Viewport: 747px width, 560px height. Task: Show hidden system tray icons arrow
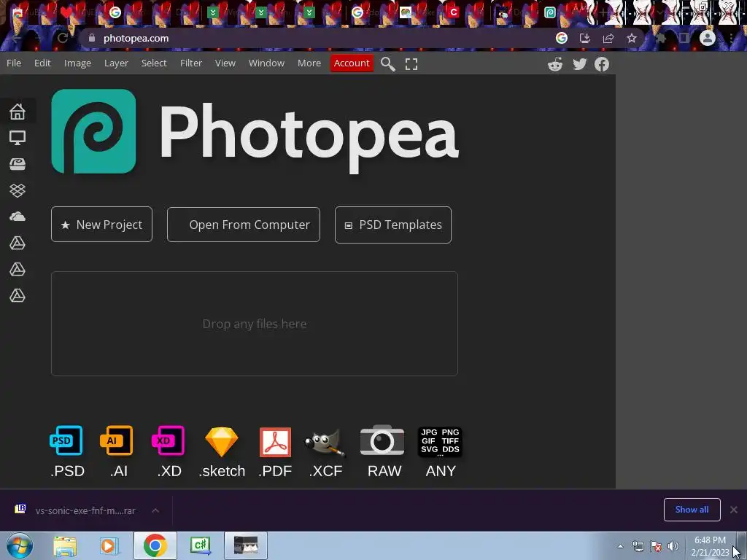click(620, 546)
